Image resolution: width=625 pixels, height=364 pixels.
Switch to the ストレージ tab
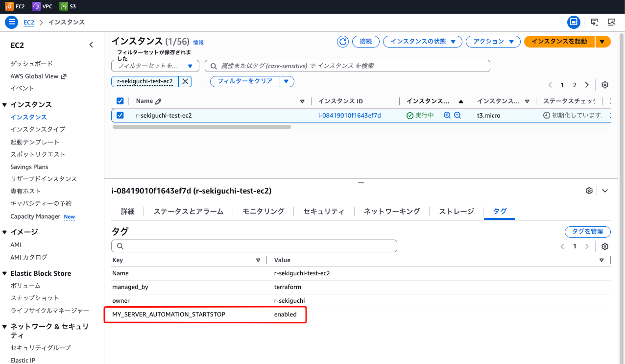(x=456, y=211)
